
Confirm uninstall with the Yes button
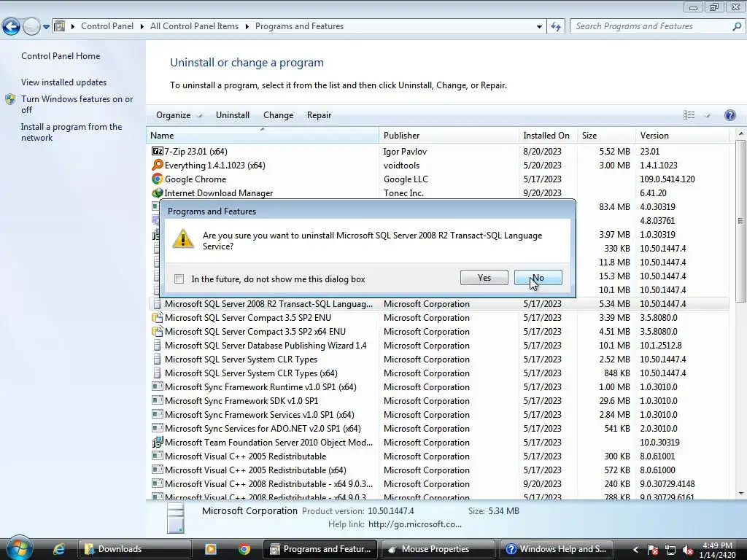pos(484,278)
